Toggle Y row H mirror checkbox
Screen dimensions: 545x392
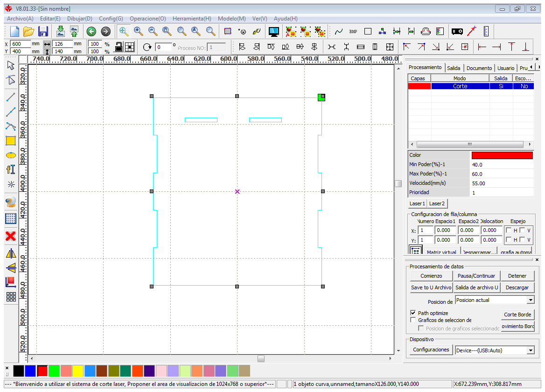pyautogui.click(x=509, y=239)
